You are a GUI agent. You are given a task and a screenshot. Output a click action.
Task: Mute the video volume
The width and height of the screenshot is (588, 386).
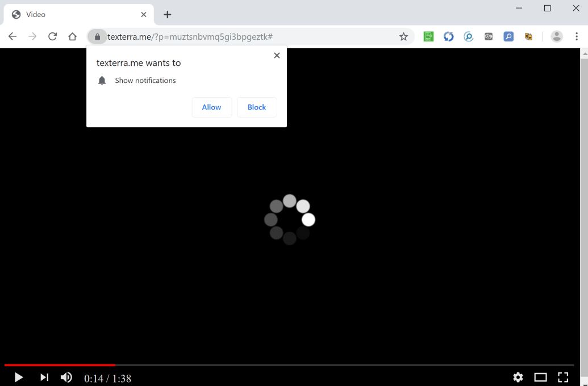tap(66, 377)
